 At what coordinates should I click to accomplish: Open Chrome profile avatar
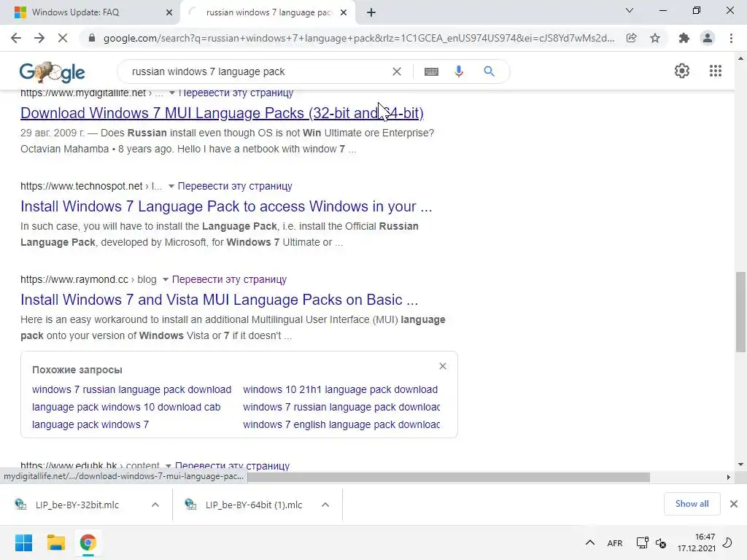tap(708, 38)
